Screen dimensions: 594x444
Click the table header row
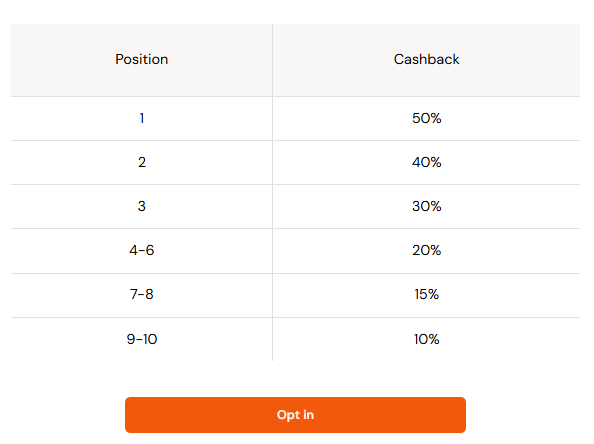coord(295,60)
